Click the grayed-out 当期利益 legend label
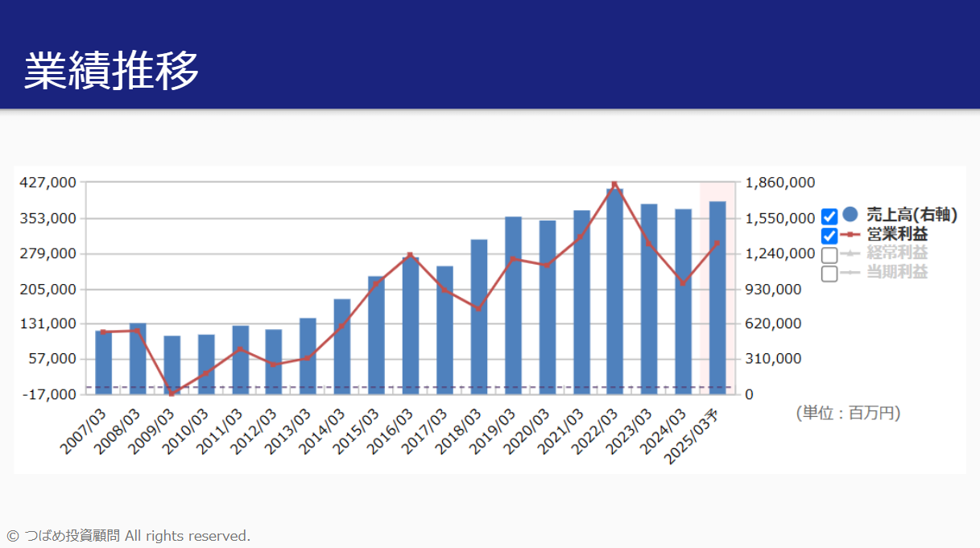Viewport: 980px width, 548px height. click(x=897, y=273)
